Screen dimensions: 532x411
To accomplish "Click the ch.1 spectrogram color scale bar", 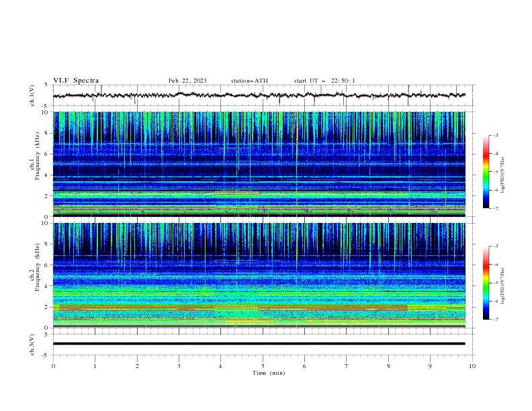I will pyautogui.click(x=486, y=172).
